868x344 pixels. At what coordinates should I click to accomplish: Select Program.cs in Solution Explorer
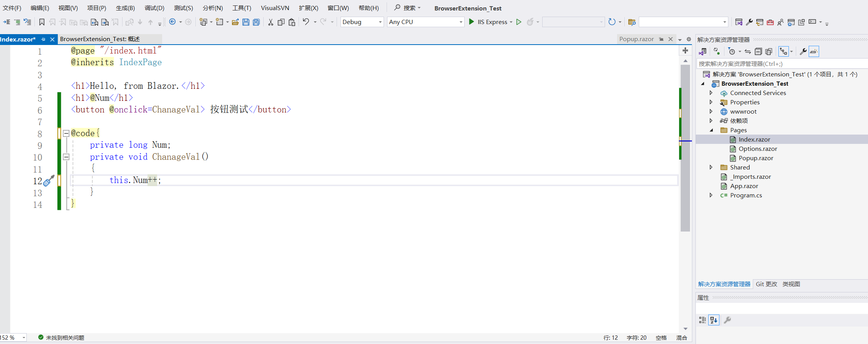746,195
